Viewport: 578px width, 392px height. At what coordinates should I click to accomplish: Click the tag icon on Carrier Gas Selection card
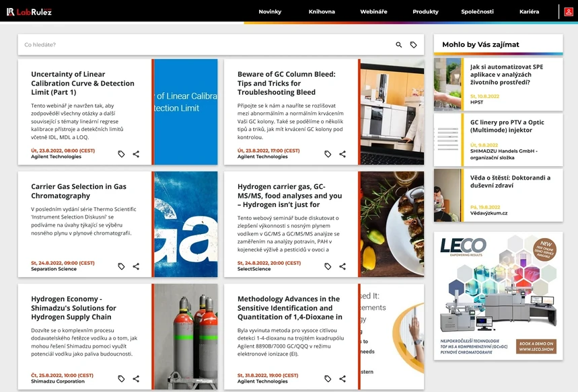pos(121,266)
